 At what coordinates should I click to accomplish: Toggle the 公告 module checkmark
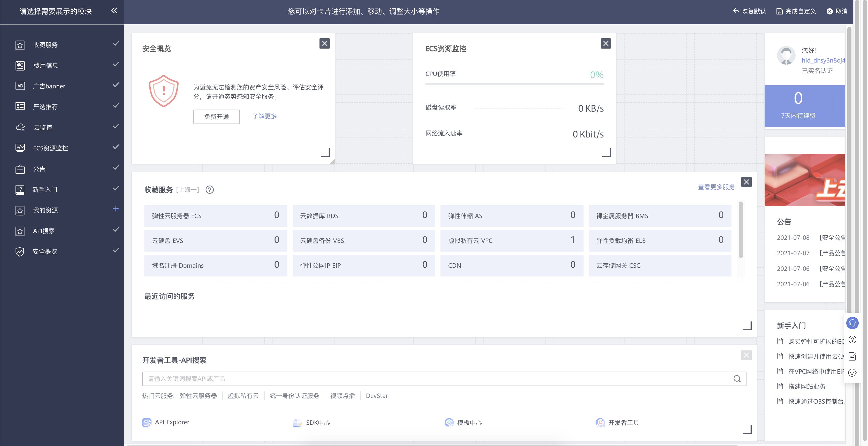click(x=116, y=168)
